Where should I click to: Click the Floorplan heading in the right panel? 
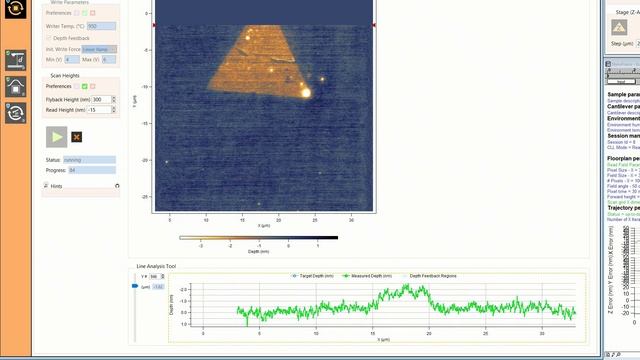(x=623, y=158)
